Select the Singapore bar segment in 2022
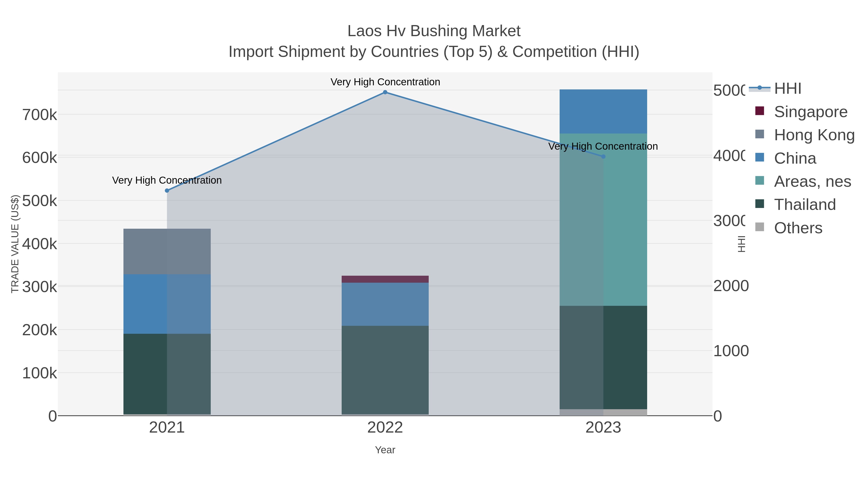Image resolution: width=868 pixels, height=488 pixels. (385, 279)
